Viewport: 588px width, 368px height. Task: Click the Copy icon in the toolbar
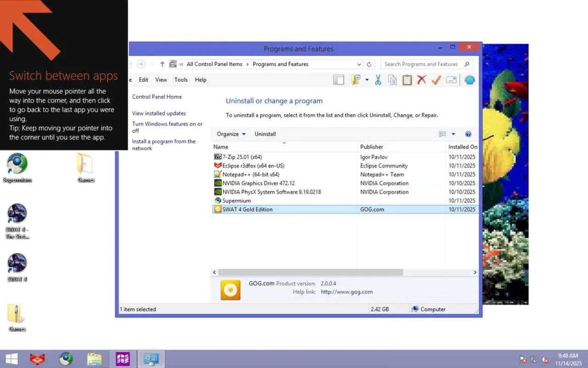pos(392,80)
